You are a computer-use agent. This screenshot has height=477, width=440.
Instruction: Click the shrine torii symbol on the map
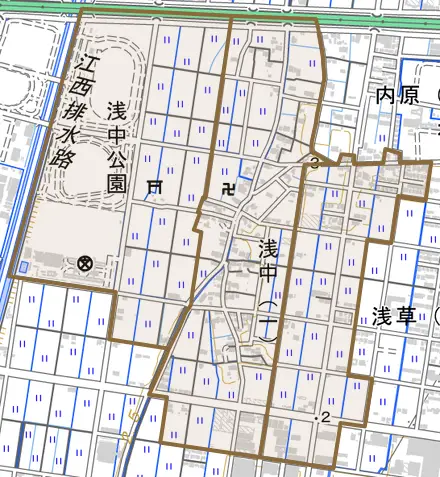coord(154,187)
